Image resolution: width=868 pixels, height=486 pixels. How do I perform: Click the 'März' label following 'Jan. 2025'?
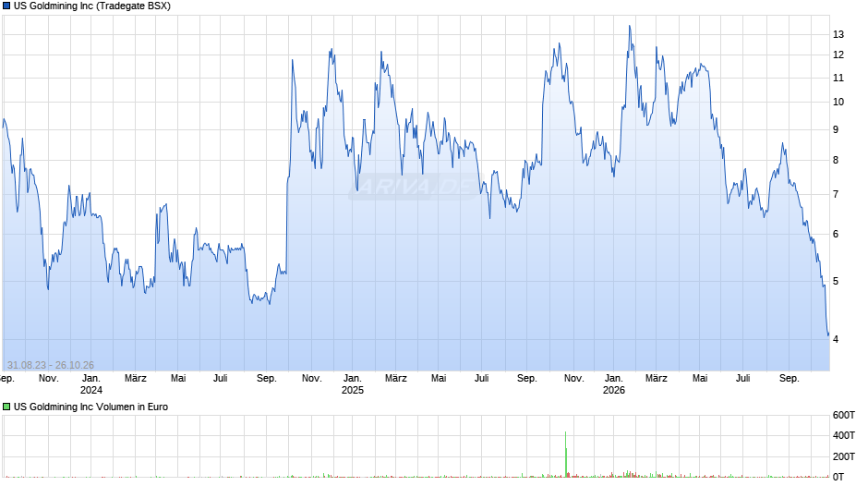pyautogui.click(x=396, y=379)
